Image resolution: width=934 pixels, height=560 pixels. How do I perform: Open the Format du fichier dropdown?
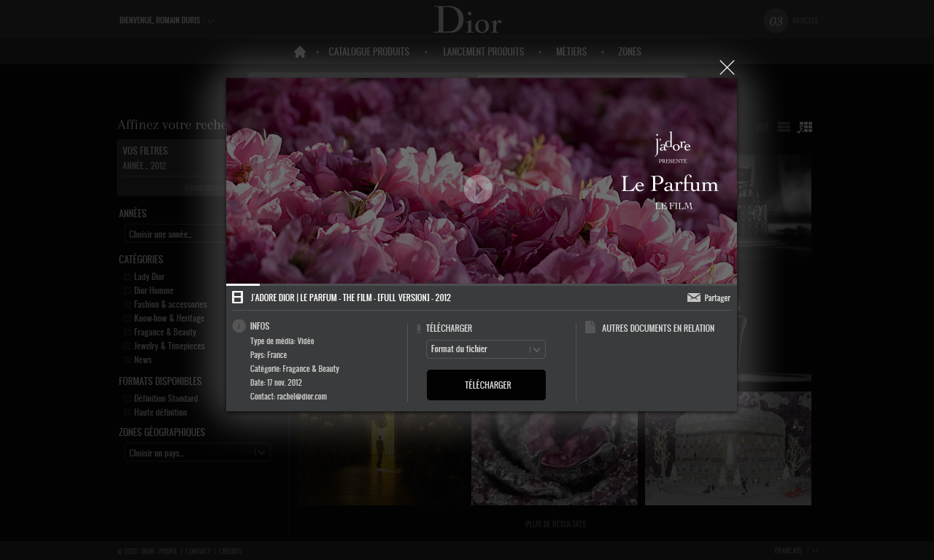pyautogui.click(x=485, y=349)
